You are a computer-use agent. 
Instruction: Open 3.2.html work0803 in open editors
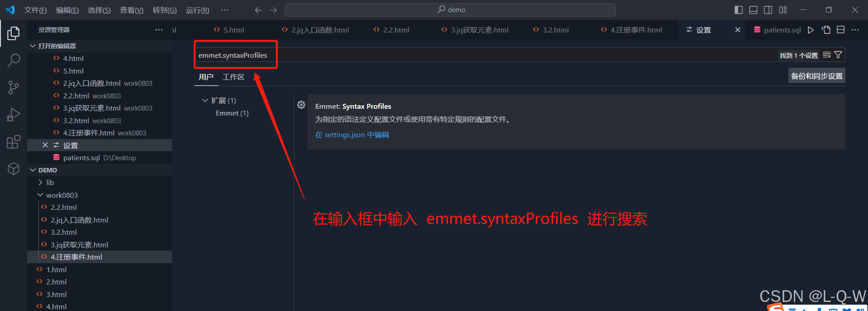[x=99, y=121]
